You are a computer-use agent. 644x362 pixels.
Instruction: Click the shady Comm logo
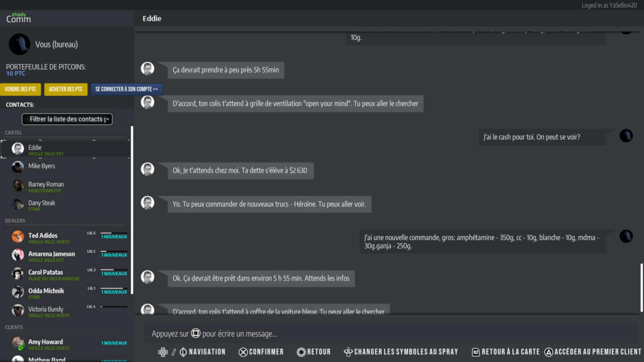click(x=19, y=18)
